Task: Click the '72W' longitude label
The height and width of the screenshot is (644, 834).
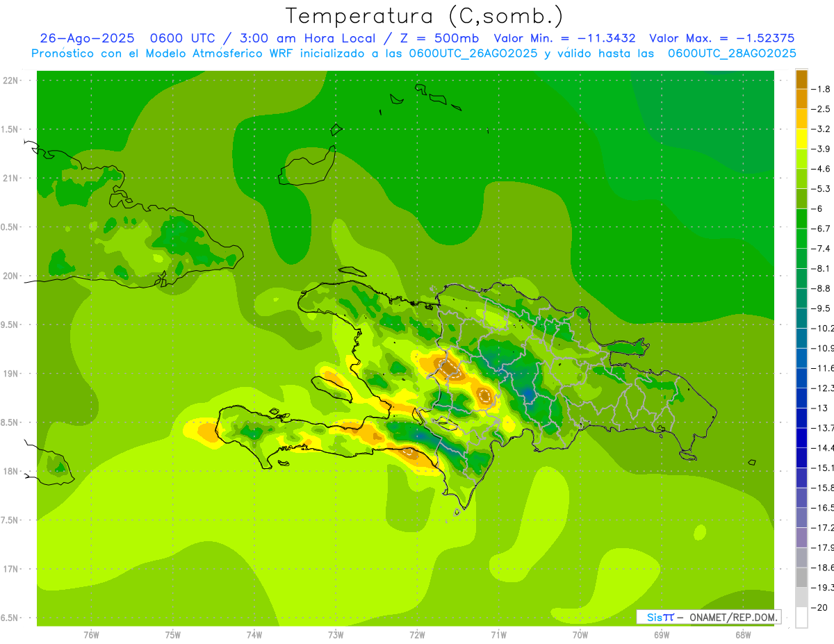Action: (417, 635)
